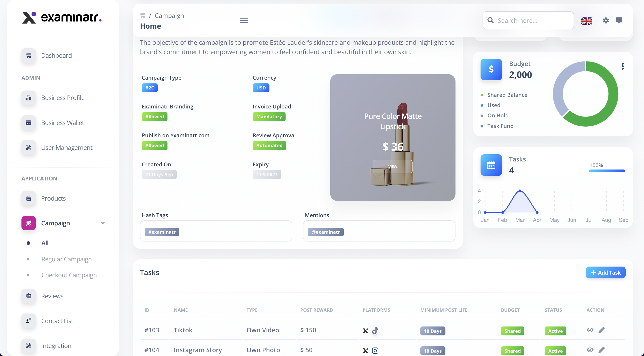
Task: View Instagram Story task eye icon
Action: [590, 350]
